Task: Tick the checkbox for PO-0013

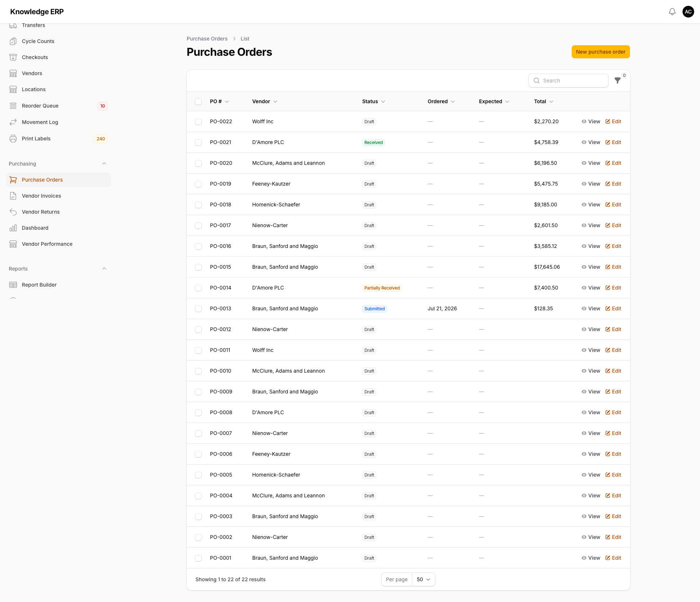Action: click(x=198, y=309)
